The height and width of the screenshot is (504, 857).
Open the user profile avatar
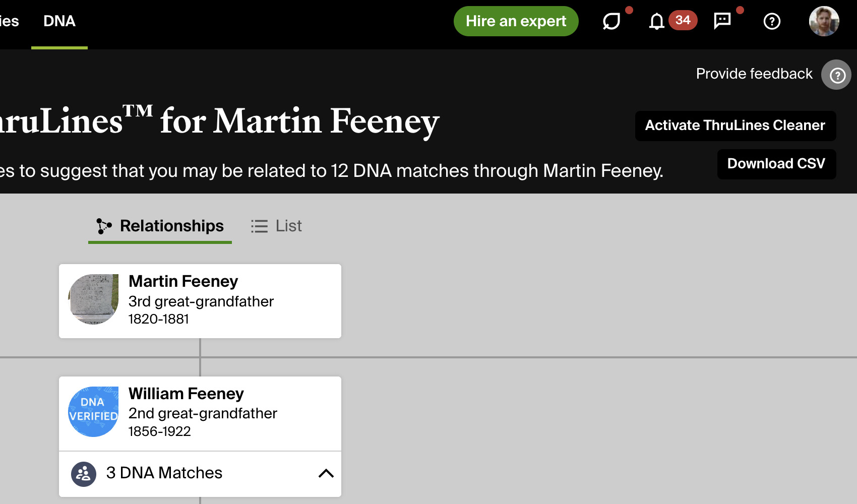click(x=824, y=21)
